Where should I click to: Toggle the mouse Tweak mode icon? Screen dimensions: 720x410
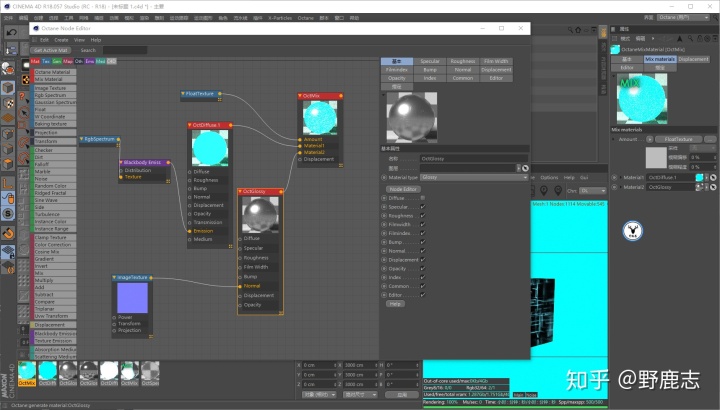tap(8, 198)
